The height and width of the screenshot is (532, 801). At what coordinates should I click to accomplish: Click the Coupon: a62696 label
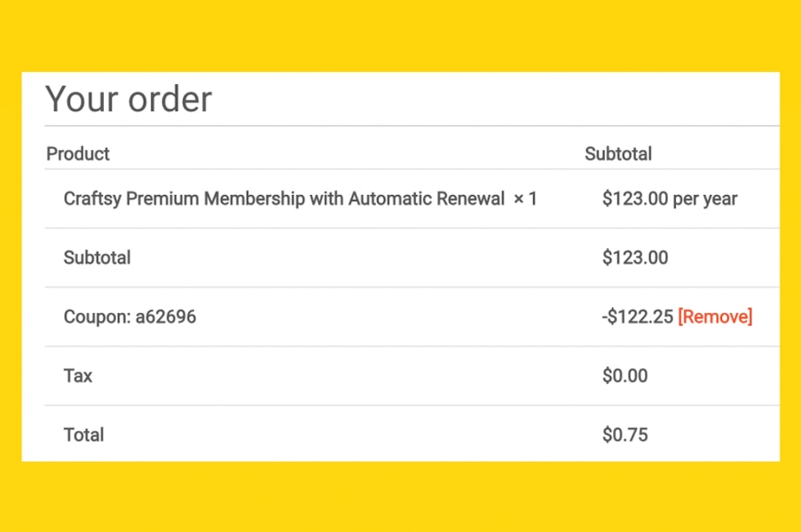pyautogui.click(x=130, y=317)
